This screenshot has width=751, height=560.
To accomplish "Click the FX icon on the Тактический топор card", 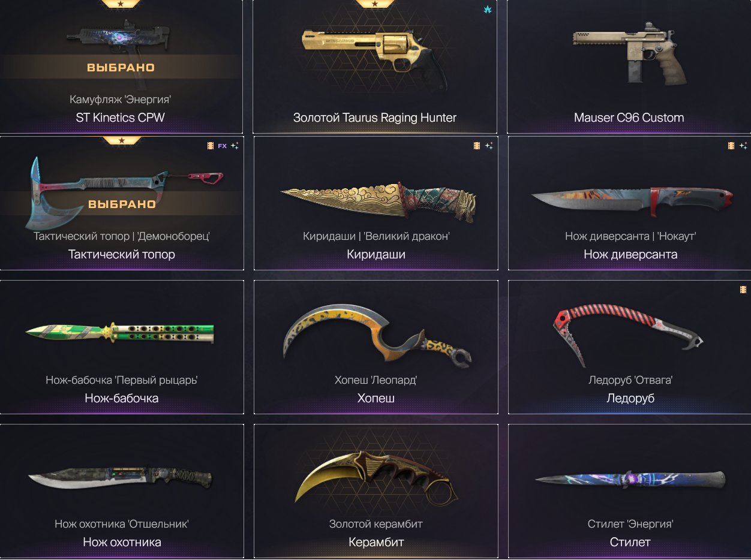I will click(222, 146).
